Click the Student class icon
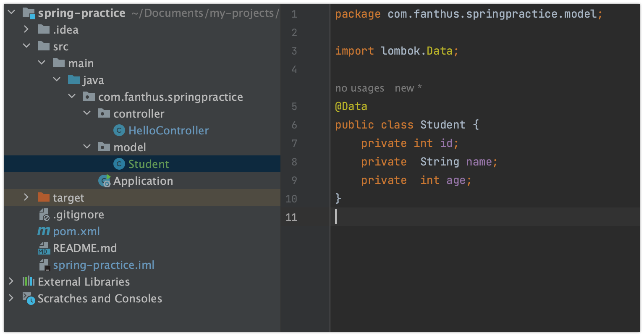 coord(119,164)
